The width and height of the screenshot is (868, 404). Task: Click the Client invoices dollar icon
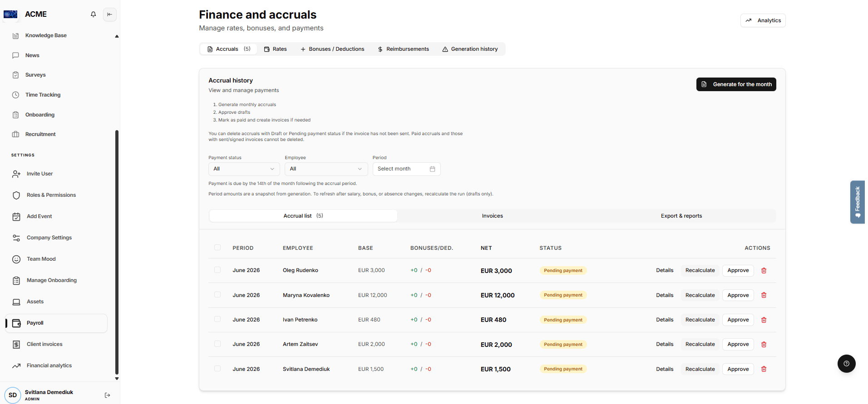coord(16,344)
